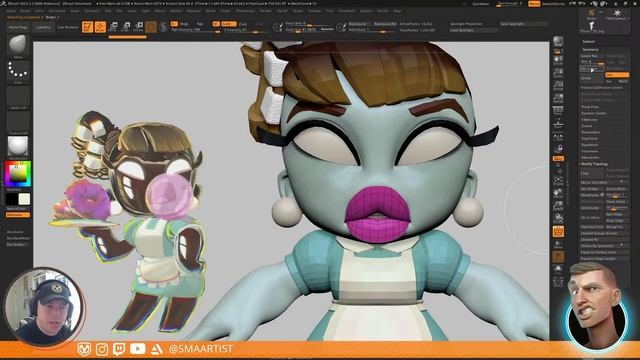Select the PolyMesh3D star tool thumbnail

(617, 15)
